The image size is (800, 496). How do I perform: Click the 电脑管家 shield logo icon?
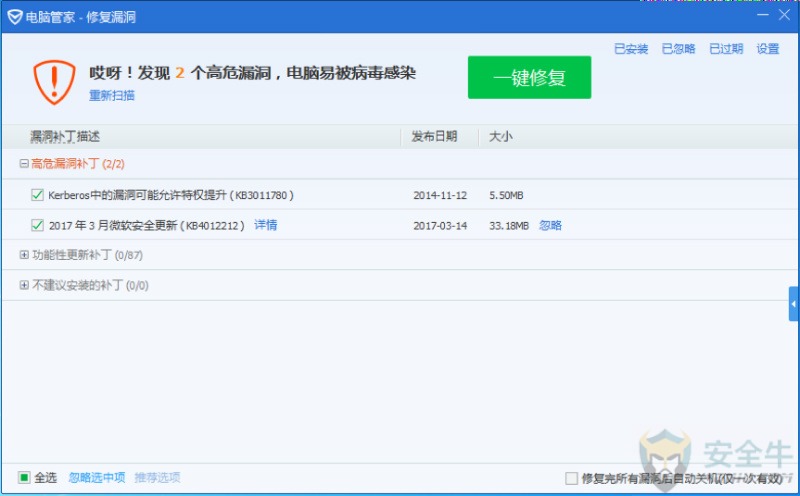(15, 17)
